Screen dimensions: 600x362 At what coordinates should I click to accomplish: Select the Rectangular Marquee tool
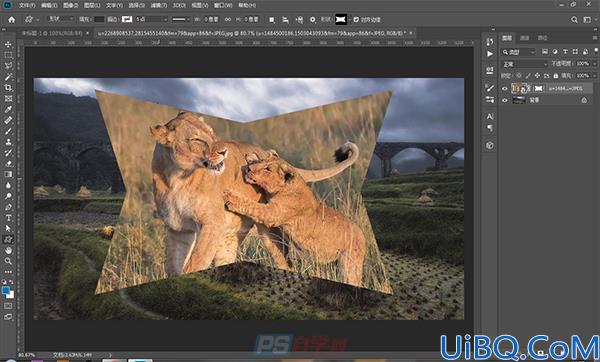point(8,55)
